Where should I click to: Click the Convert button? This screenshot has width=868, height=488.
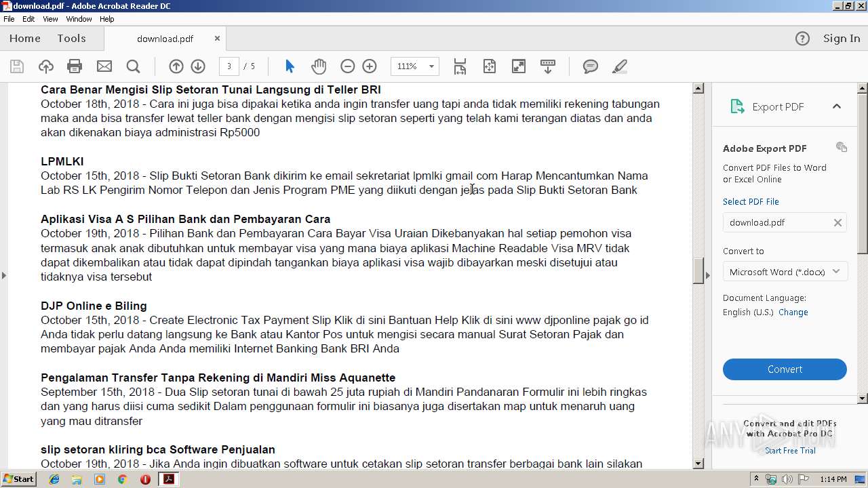click(x=785, y=369)
